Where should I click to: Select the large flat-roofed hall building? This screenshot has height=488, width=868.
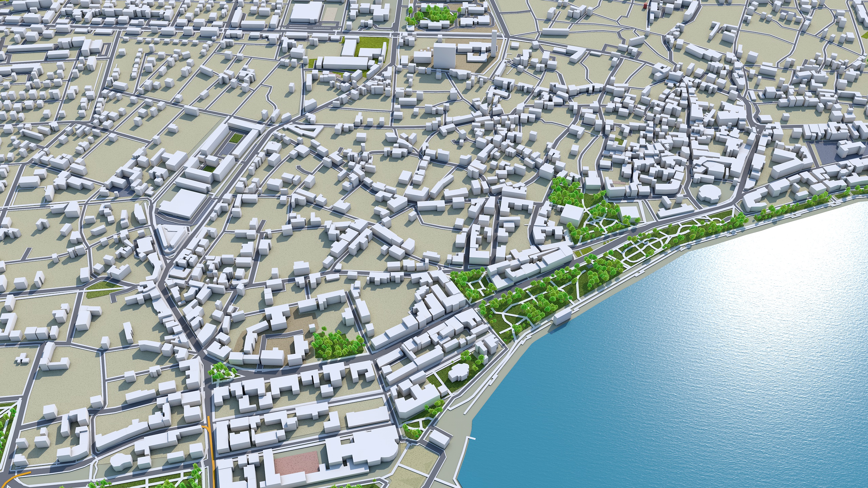183,205
